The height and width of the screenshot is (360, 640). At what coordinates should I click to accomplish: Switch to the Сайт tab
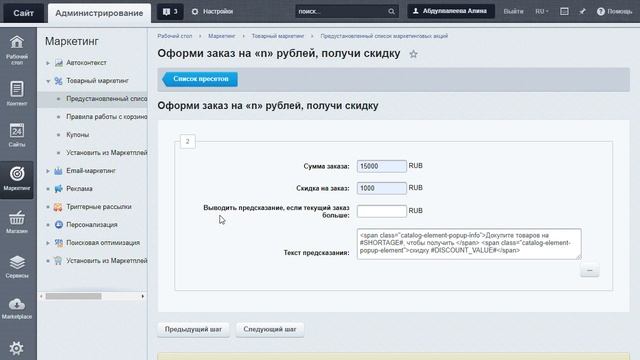click(x=23, y=13)
